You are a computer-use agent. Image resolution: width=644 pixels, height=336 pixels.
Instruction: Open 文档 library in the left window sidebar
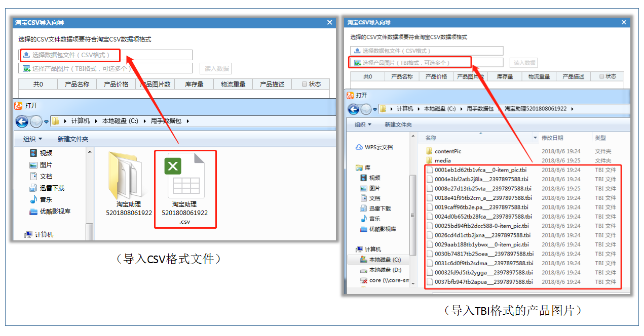[41, 176]
